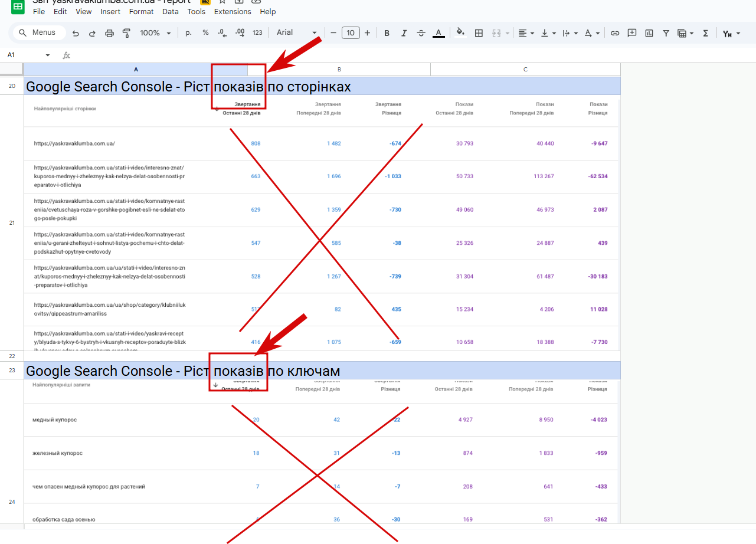This screenshot has height=544, width=756.
Task: Open the text color picker
Action: click(x=438, y=33)
